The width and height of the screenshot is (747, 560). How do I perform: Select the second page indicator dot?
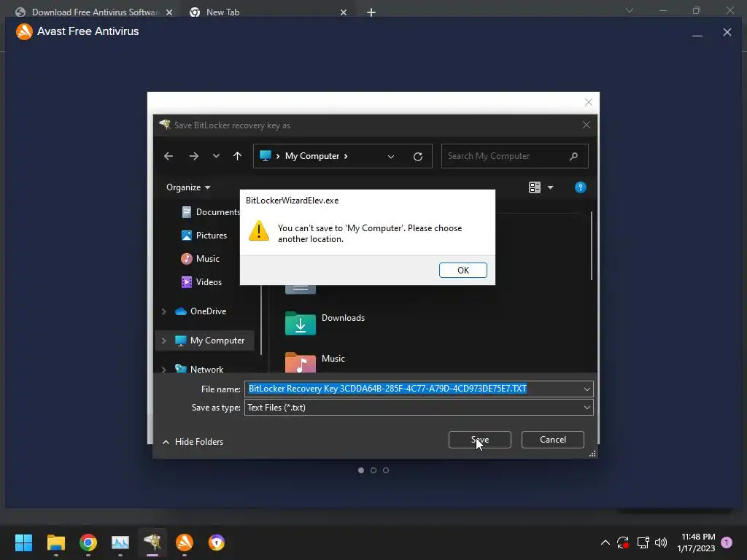click(373, 470)
